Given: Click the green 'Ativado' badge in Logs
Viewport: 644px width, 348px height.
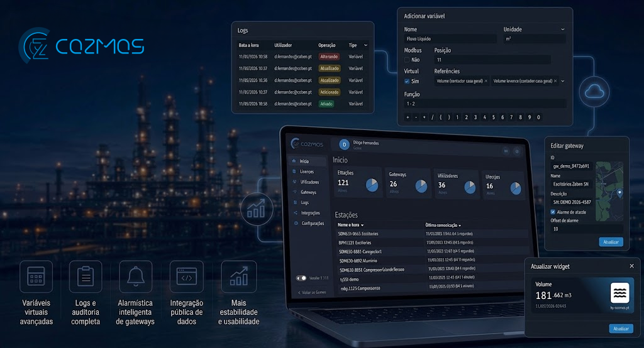Looking at the screenshot, I should [x=326, y=104].
